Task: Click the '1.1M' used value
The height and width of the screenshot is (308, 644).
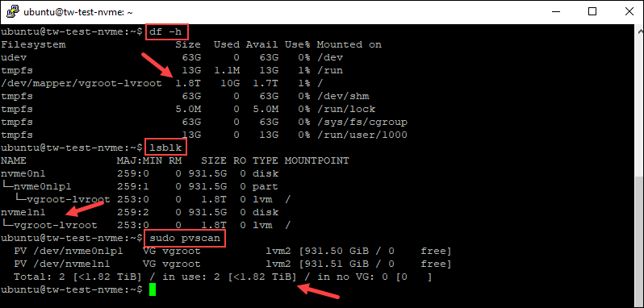Action: coord(226,70)
